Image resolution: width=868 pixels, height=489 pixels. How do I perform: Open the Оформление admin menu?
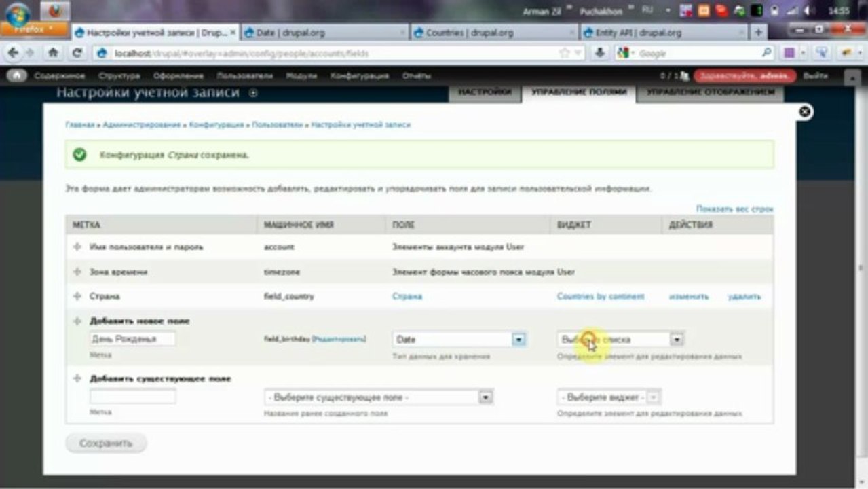click(x=178, y=76)
